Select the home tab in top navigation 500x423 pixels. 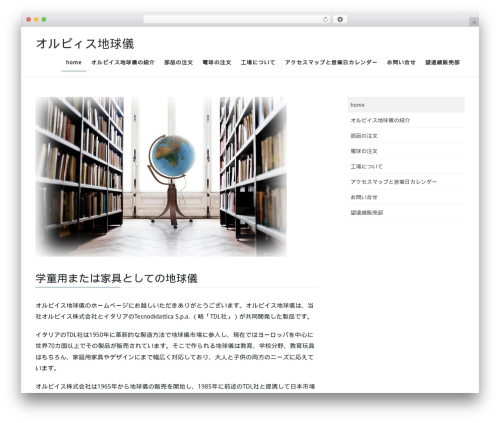74,62
